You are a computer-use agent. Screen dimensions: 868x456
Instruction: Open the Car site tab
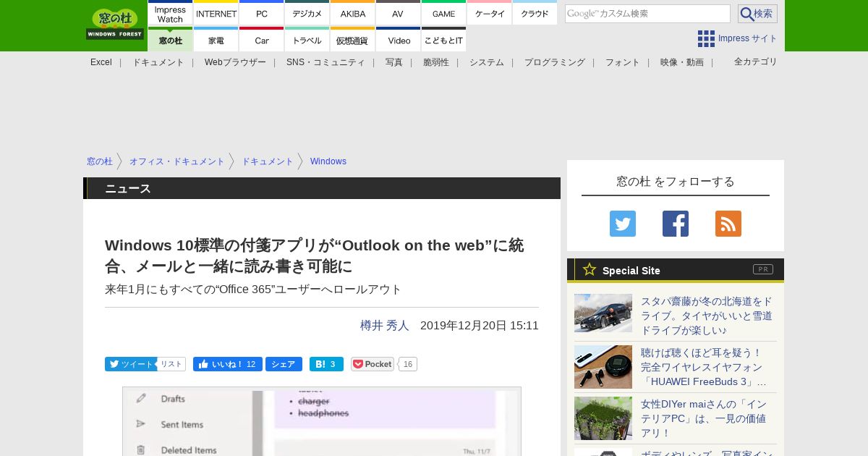[262, 40]
